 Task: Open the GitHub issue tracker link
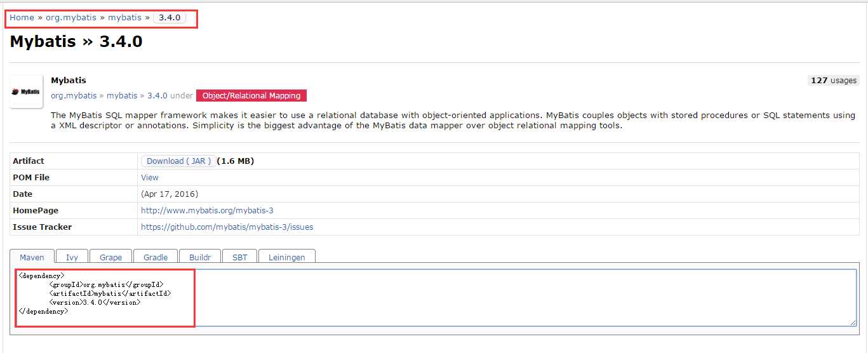(x=227, y=227)
